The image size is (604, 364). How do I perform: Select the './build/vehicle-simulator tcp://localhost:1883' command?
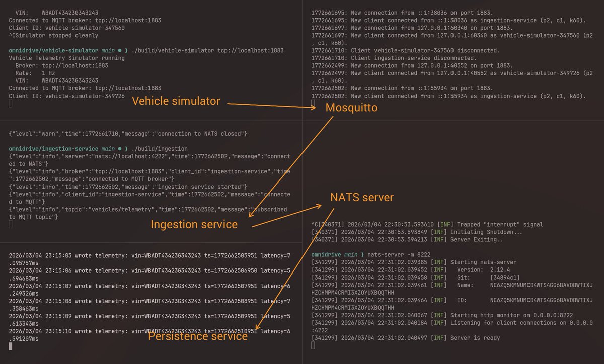click(207, 51)
